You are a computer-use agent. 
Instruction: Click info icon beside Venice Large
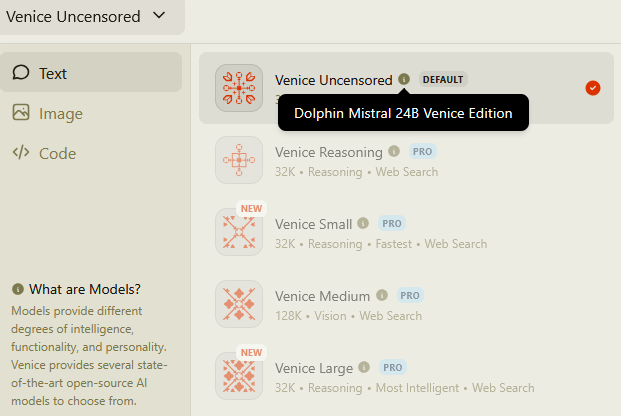pos(363,368)
